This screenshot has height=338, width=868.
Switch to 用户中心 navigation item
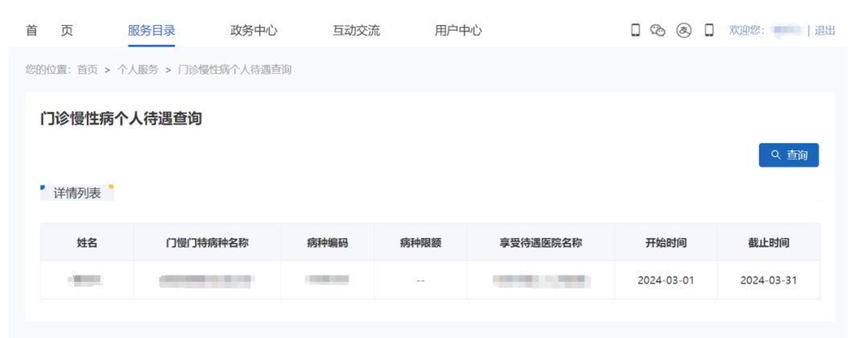coord(458,31)
